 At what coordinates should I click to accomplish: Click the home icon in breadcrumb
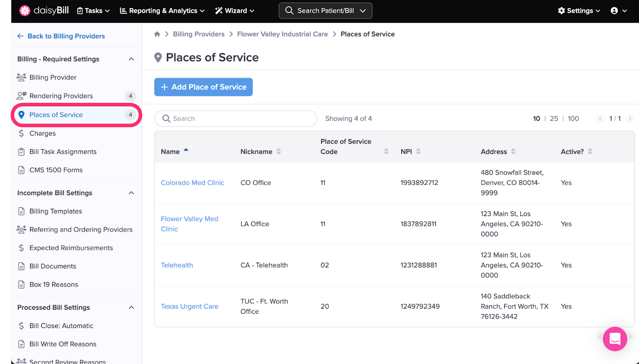tap(157, 34)
